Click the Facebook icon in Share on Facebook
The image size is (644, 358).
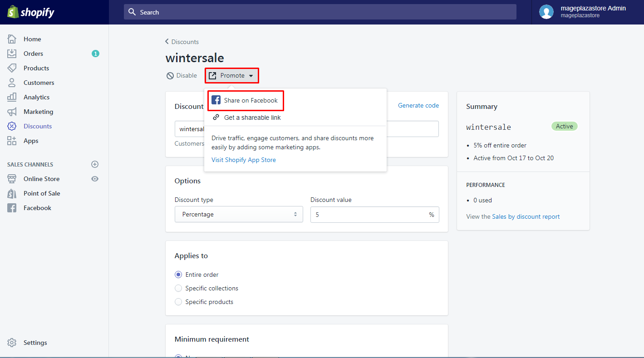click(216, 100)
